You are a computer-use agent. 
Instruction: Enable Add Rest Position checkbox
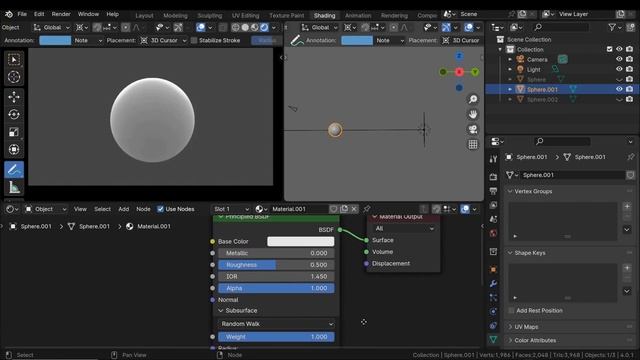tap(511, 311)
